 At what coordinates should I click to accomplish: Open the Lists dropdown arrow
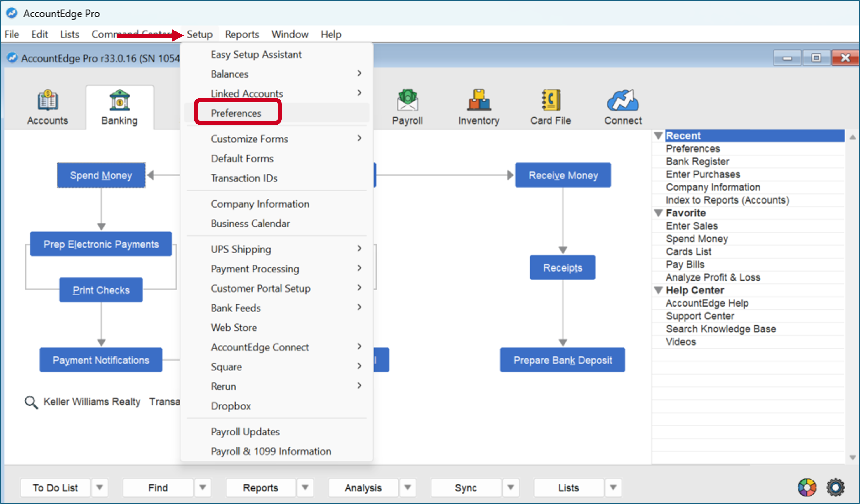click(613, 488)
